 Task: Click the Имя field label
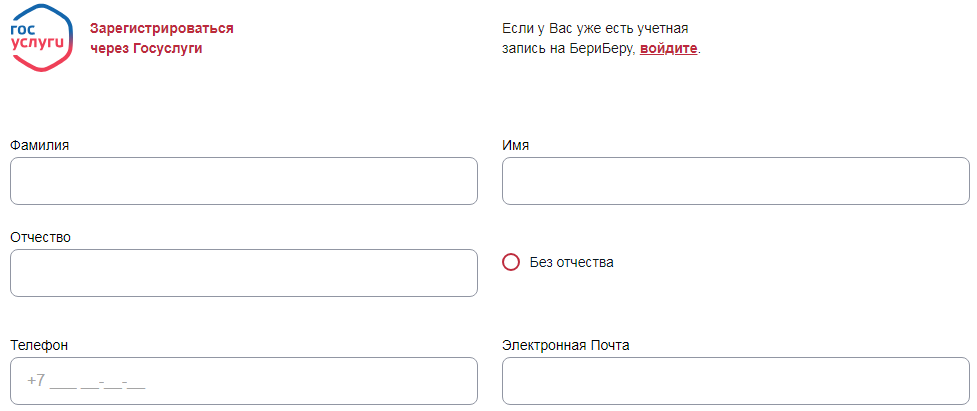515,145
